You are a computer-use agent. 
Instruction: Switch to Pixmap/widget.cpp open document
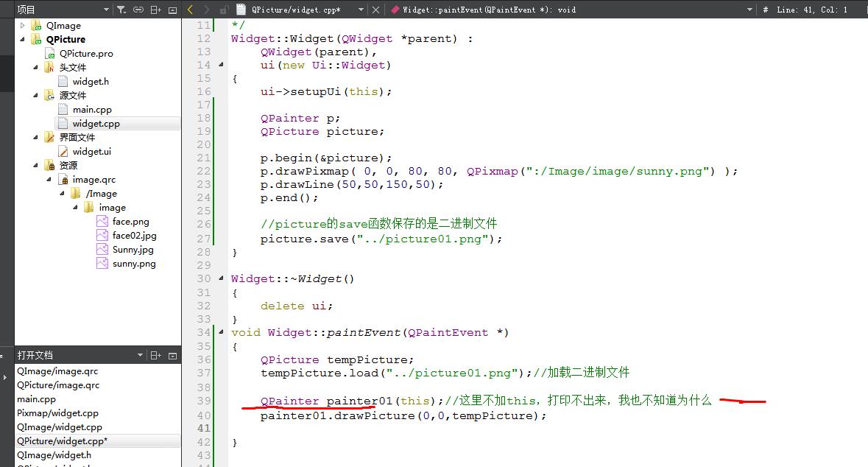tap(57, 412)
